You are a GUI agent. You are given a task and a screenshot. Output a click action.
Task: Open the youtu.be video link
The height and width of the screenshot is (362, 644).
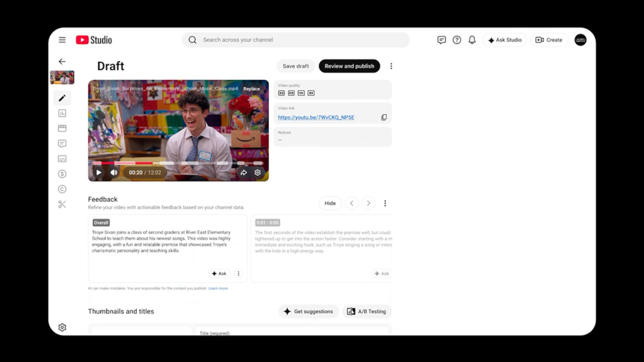point(316,117)
